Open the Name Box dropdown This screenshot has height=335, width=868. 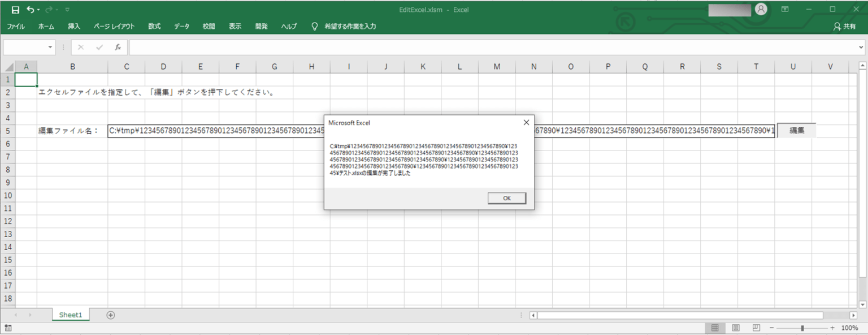coord(49,48)
